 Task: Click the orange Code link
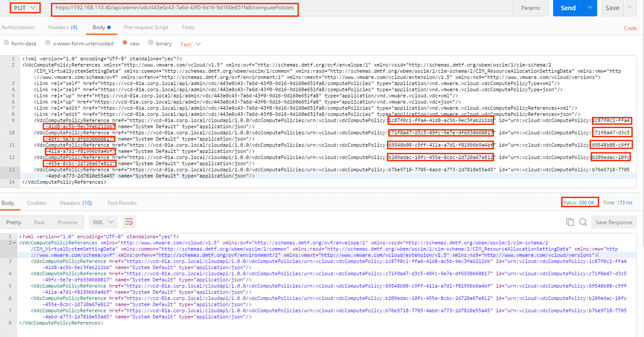(630, 28)
